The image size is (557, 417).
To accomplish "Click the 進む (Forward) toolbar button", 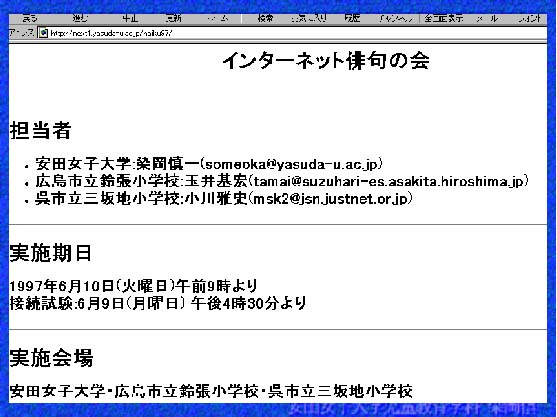I will (x=80, y=18).
